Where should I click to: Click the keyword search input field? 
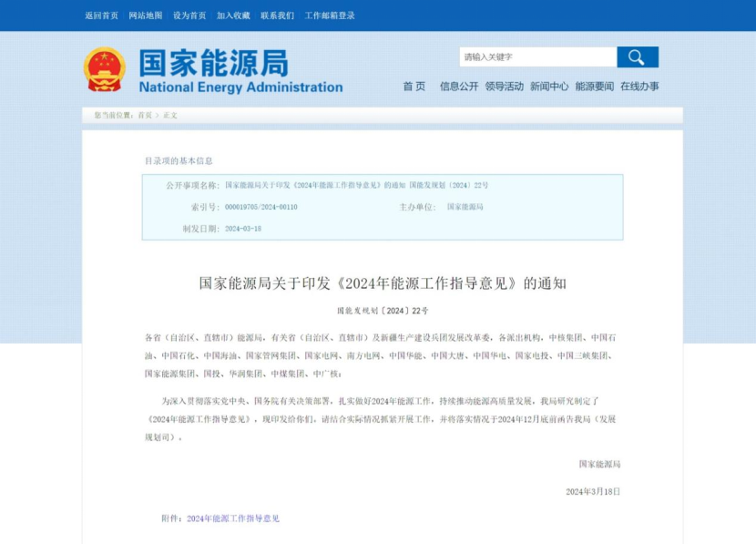pos(538,56)
